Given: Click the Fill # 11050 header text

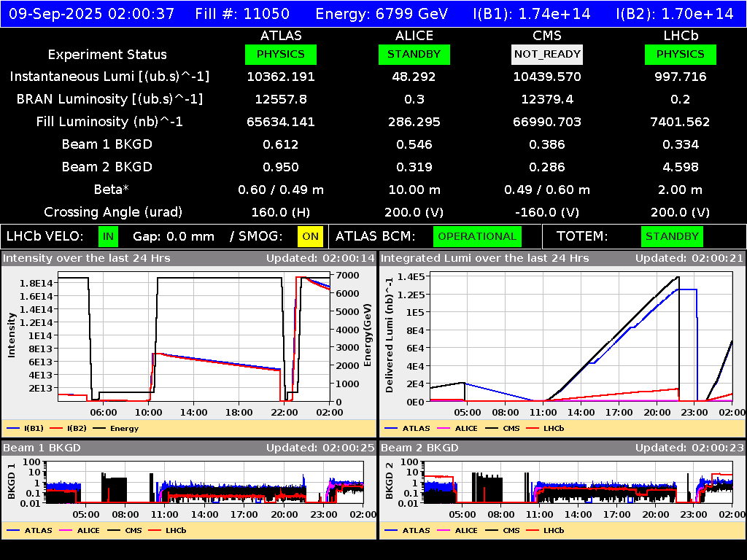Looking at the screenshot, I should click(242, 14).
